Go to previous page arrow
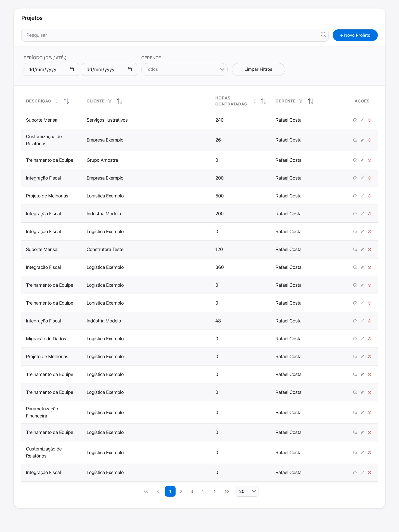 coord(158,491)
